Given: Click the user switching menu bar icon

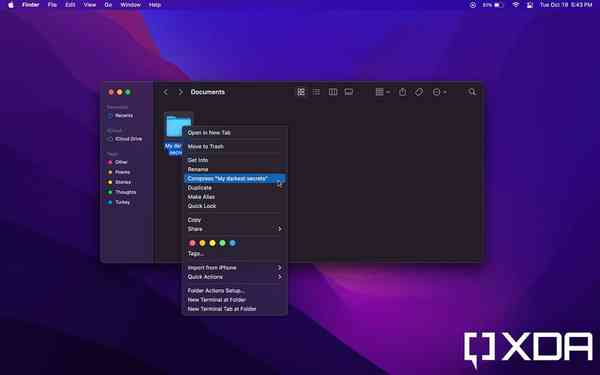Looking at the screenshot, I should coord(530,5).
